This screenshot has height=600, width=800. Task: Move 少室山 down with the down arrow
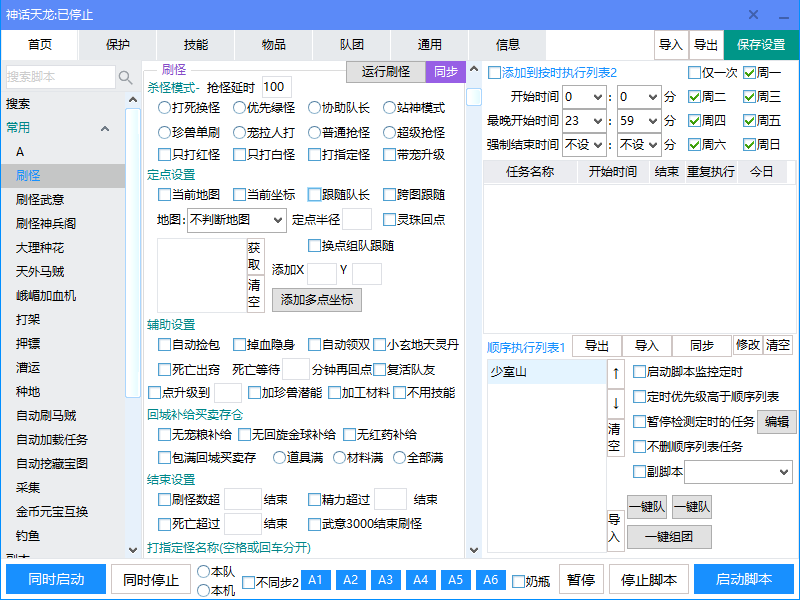pos(616,403)
